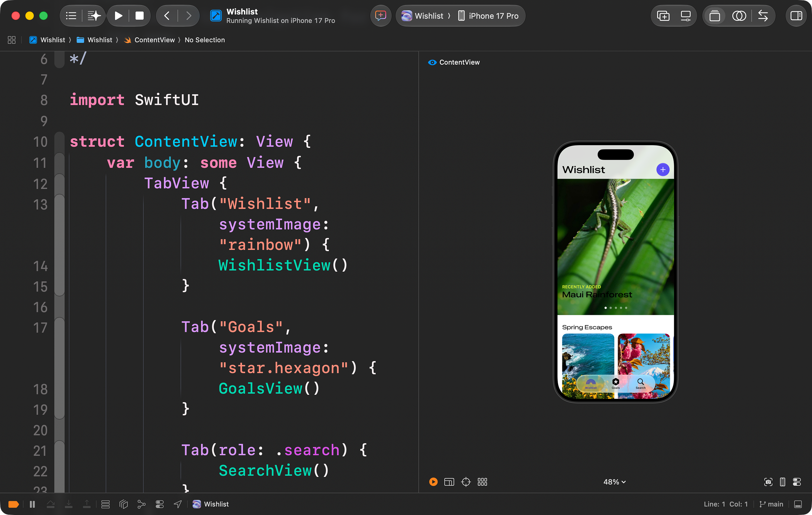
Task: Open preview Variants grid icon
Action: pyautogui.click(x=482, y=482)
